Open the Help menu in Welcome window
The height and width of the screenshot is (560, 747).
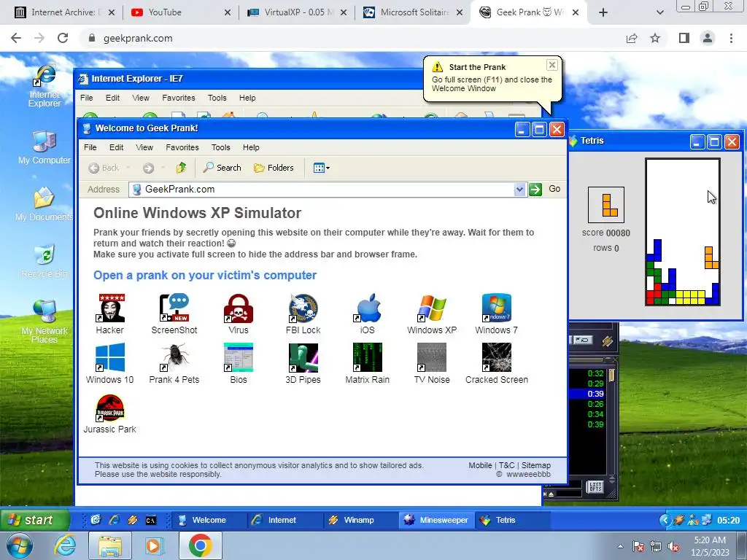[251, 147]
